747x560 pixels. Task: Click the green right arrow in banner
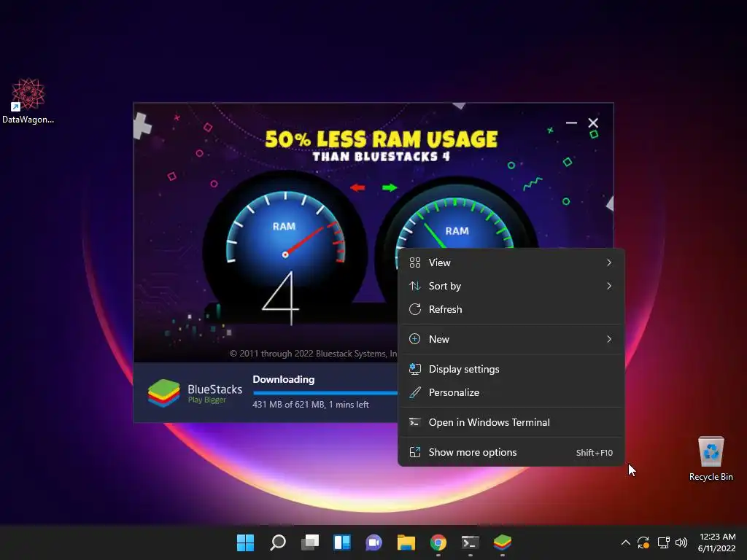tap(390, 187)
